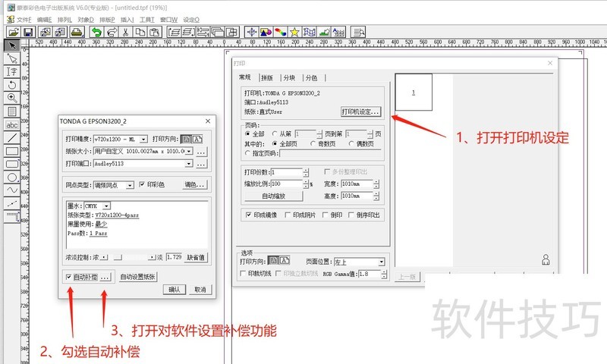This screenshot has height=364, width=607.
Task: Click the Redo arrow icon
Action: (112, 32)
